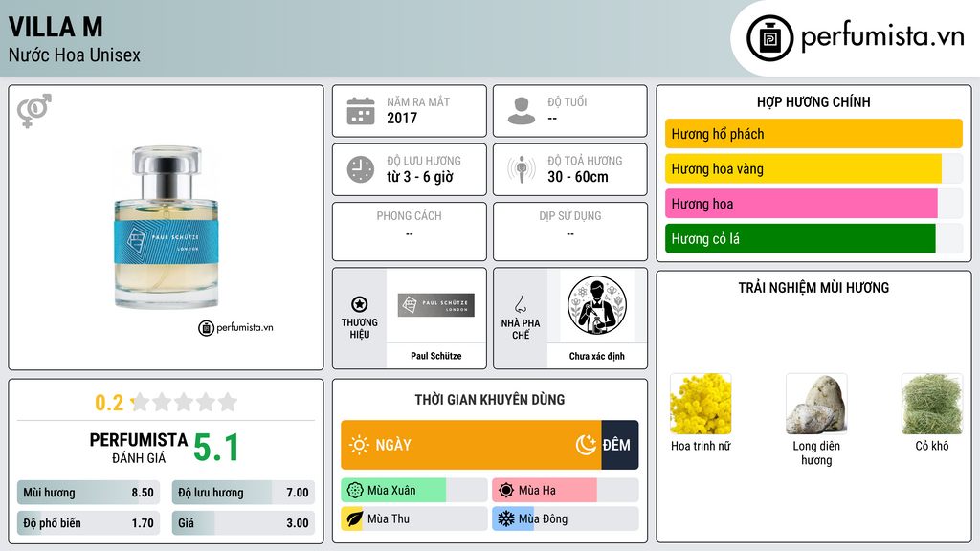Click the Nước Hoa Unisex subtitle
980x551 pixels.
(x=75, y=55)
